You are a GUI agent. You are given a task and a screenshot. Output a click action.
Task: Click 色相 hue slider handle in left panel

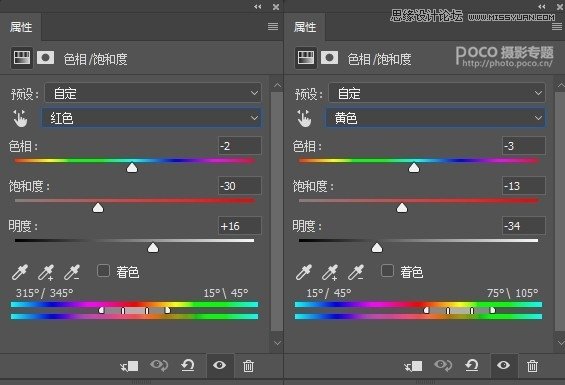coord(132,168)
